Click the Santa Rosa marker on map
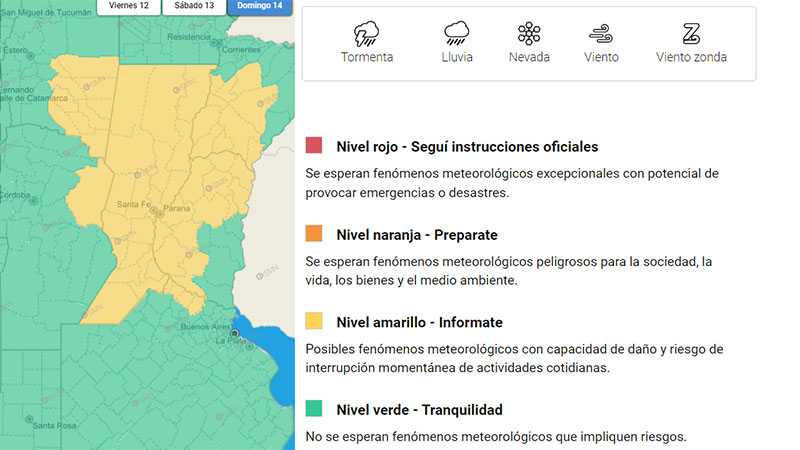800x450 pixels. pyautogui.click(x=27, y=418)
